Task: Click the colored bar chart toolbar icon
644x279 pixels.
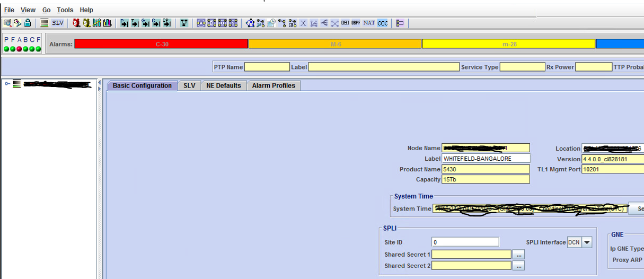Action: (107, 23)
